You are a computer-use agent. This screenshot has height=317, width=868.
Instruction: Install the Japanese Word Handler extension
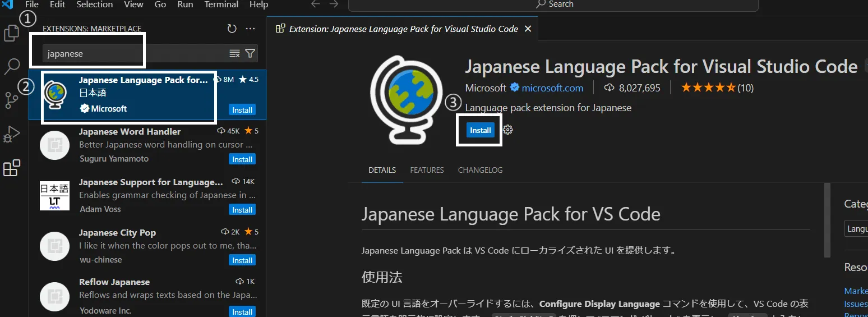coord(242,159)
